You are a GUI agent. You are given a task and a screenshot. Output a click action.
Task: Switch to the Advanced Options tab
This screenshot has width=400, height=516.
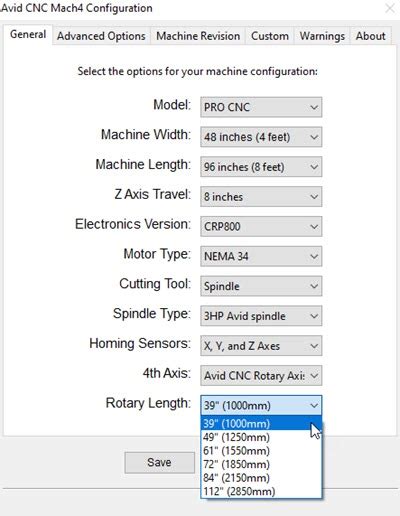point(101,36)
